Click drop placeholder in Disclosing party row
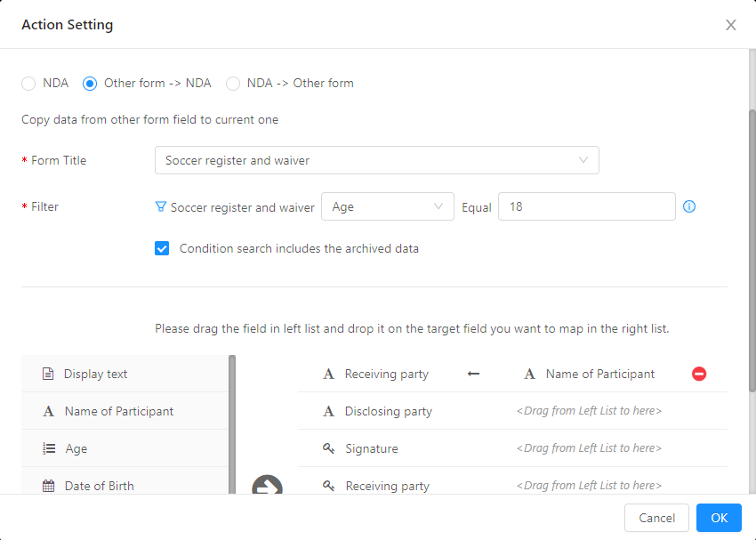The height and width of the screenshot is (540, 756). point(589,411)
